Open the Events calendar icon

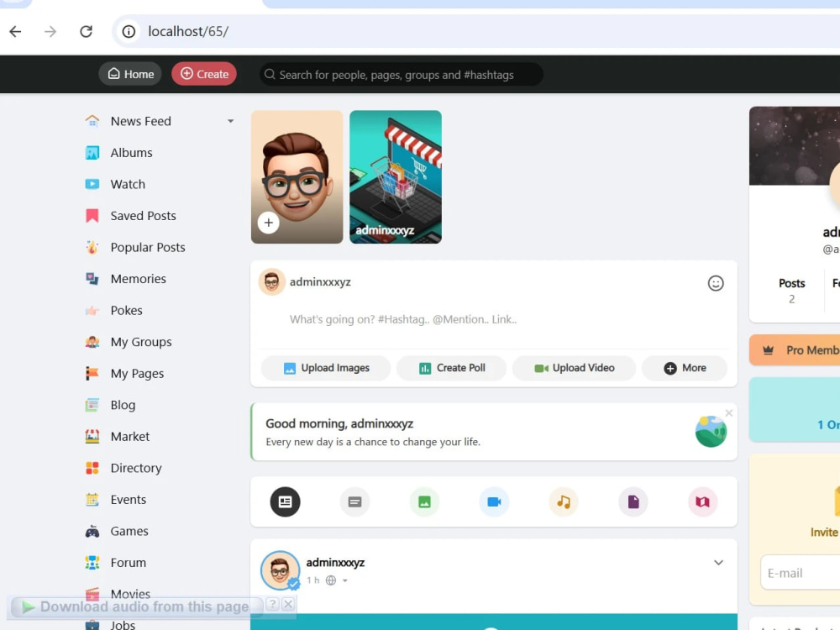(x=92, y=500)
